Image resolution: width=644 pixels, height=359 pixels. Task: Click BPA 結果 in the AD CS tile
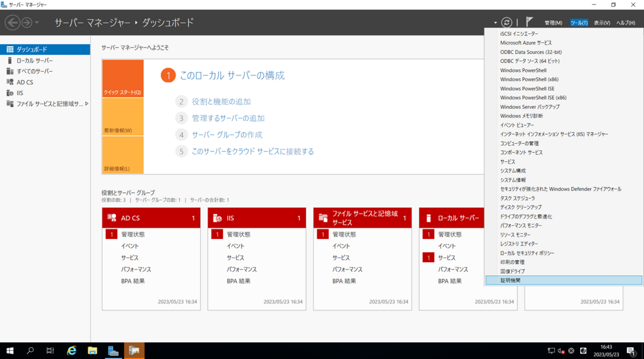point(133,281)
